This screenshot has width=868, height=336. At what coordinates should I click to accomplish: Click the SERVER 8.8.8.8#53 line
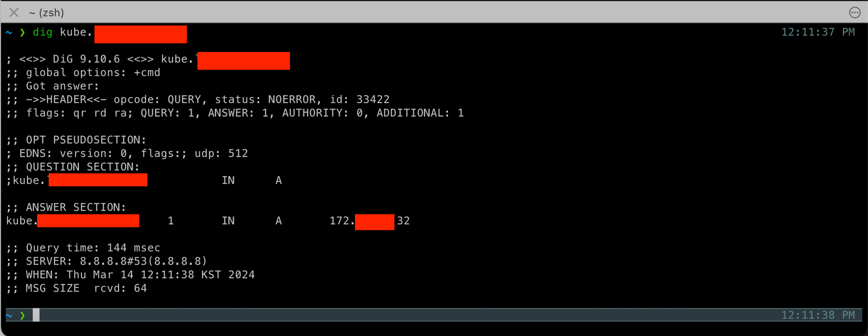click(107, 262)
